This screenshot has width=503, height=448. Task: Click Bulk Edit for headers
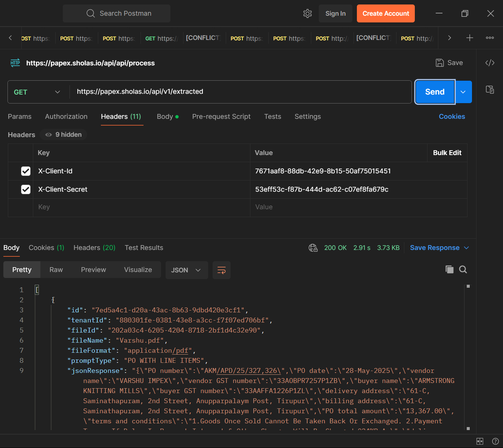coord(447,153)
